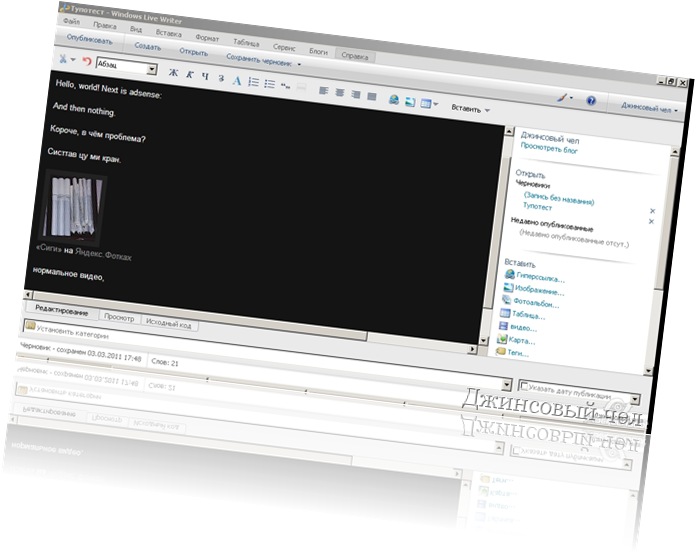Viewport: 696px width, 554px height.
Task: Click the Открыть toolbar button
Action: pyautogui.click(x=194, y=51)
